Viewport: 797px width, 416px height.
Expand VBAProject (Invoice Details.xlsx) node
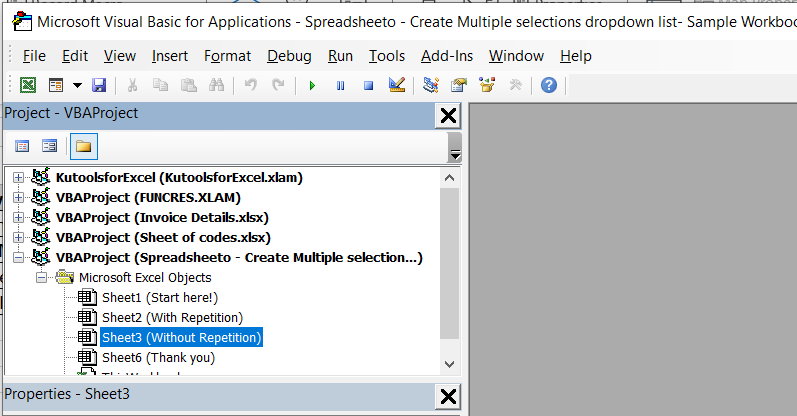pyautogui.click(x=18, y=217)
